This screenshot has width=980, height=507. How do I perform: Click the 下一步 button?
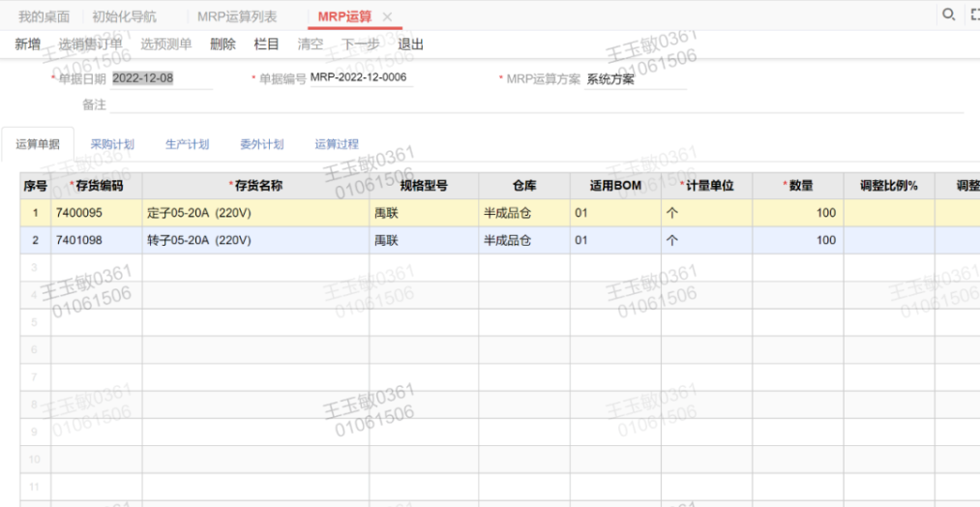click(361, 45)
